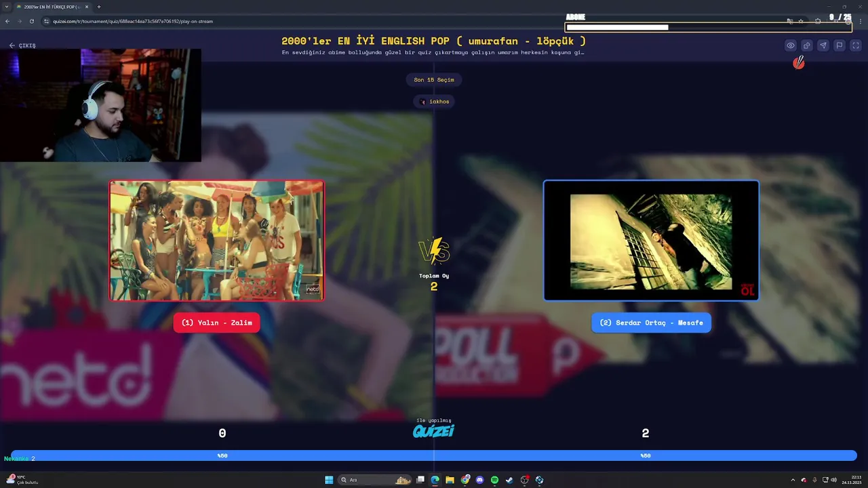This screenshot has height=488, width=868.
Task: Open the browser three-dot menu
Action: click(861, 21)
